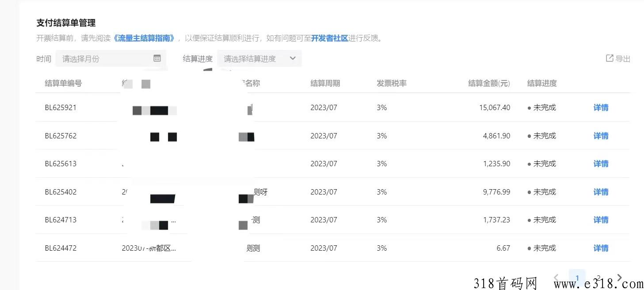Click the 导出 export button
The height and width of the screenshot is (290, 644).
[618, 58]
